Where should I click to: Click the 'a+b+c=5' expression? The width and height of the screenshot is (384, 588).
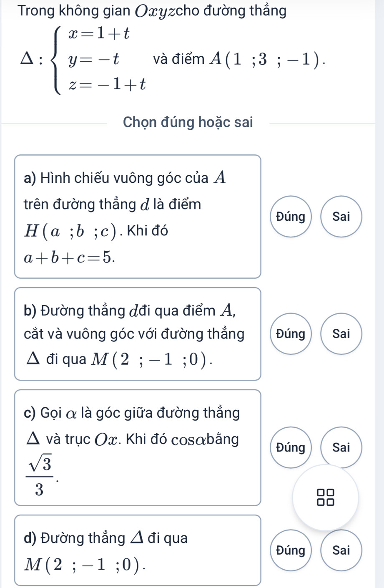(69, 258)
